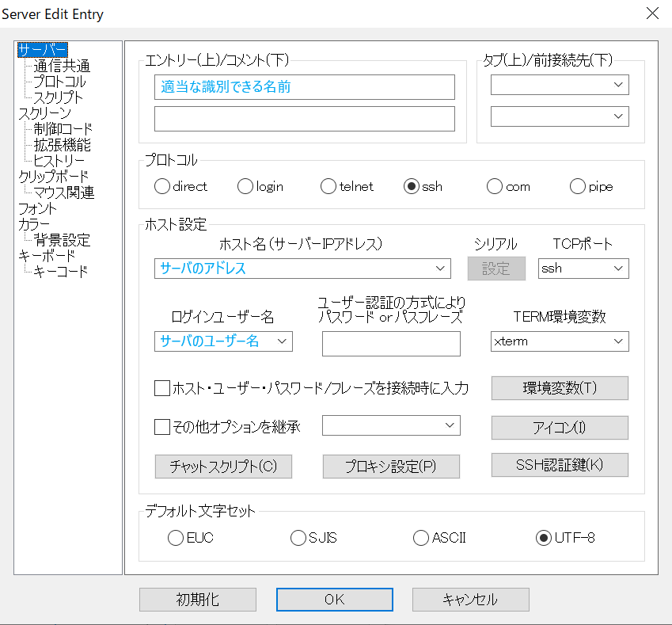Open the アイコン(I) selection dialog
672x625 pixels.
pyautogui.click(x=560, y=427)
